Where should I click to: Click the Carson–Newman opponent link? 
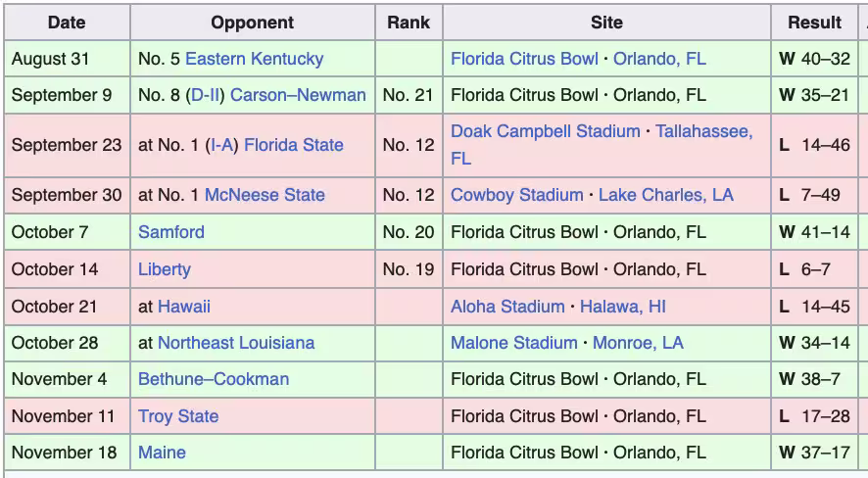298,95
